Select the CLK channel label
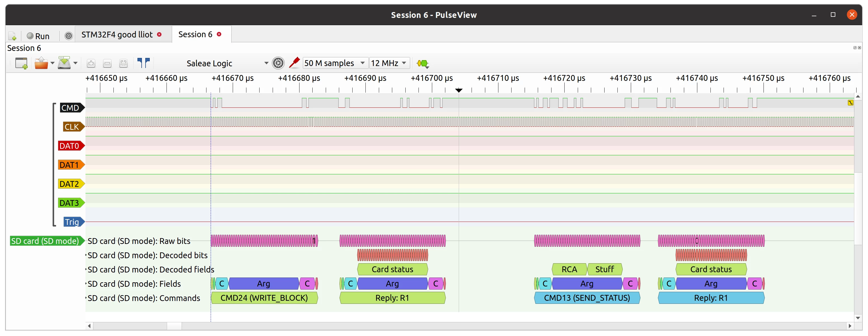The width and height of the screenshot is (868, 336). click(x=73, y=127)
